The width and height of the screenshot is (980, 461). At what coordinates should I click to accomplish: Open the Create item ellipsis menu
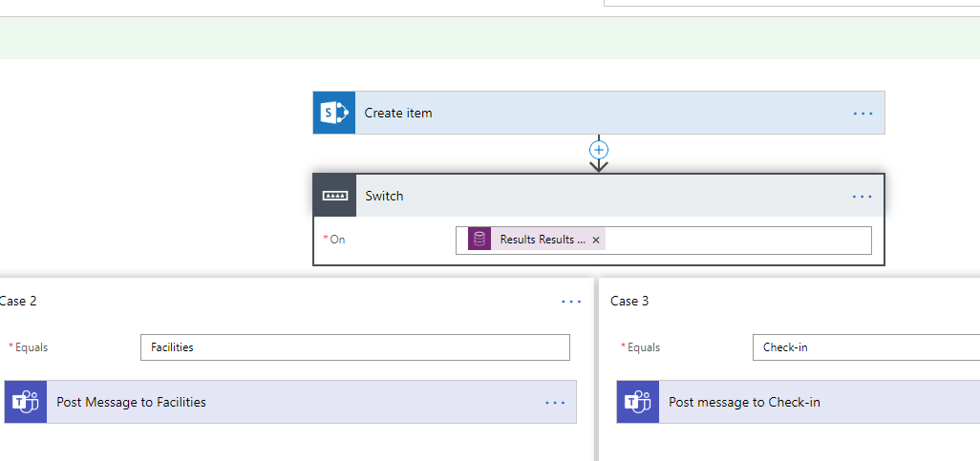click(863, 113)
